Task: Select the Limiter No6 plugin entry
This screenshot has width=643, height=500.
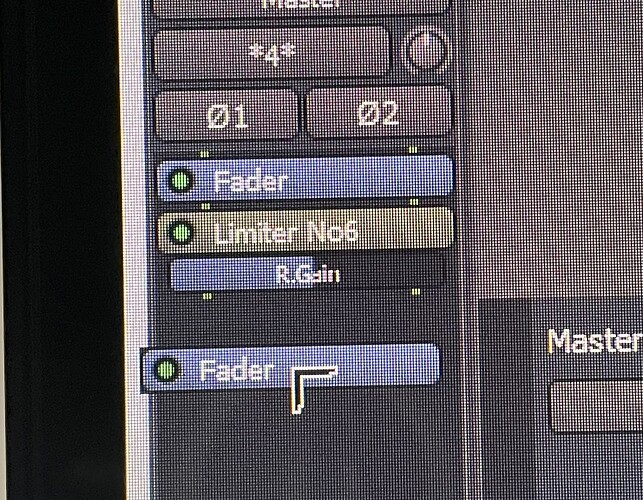Action: (306, 231)
